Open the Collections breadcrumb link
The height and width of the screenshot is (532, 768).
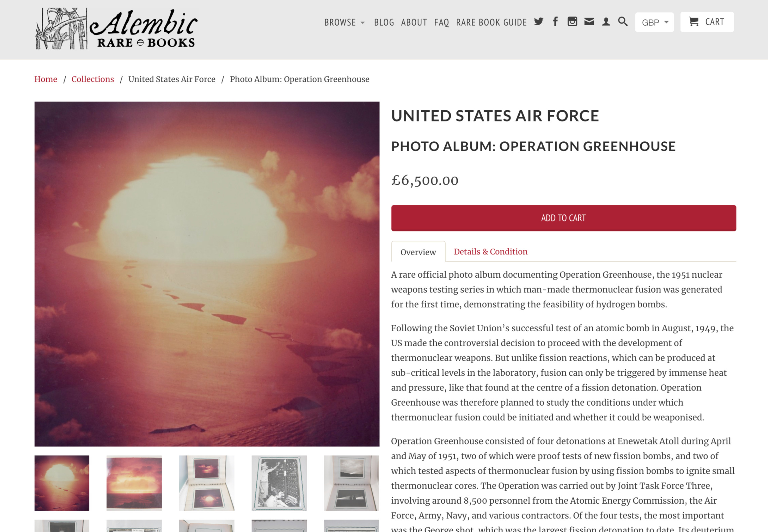[93, 79]
